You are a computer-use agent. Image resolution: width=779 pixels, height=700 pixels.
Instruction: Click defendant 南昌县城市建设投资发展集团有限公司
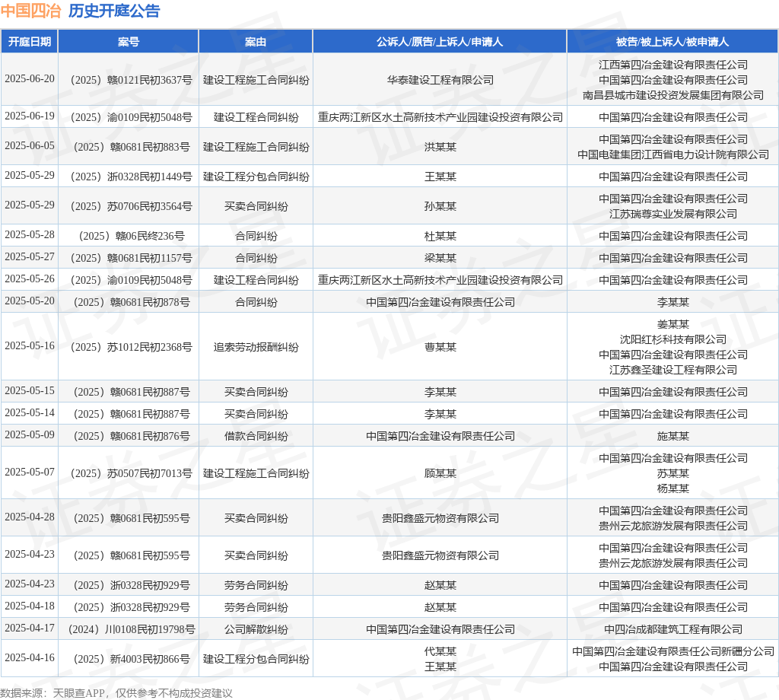(x=672, y=95)
